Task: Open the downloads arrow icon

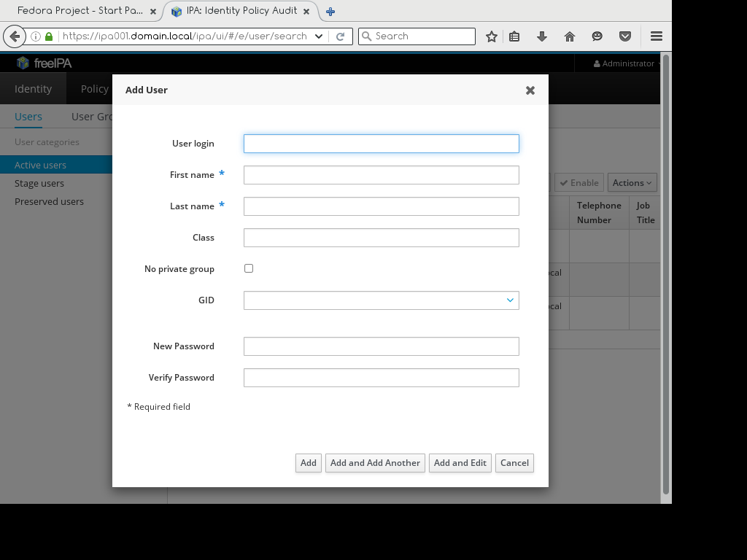Action: click(542, 36)
